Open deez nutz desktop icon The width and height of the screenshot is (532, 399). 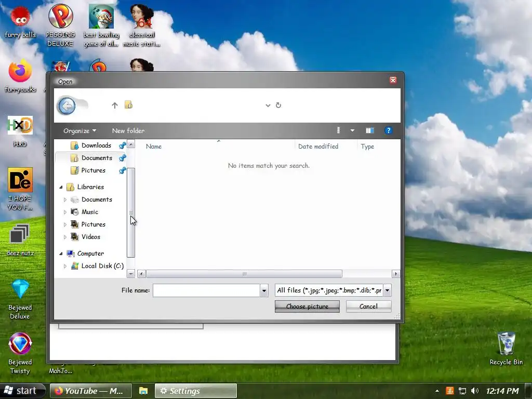[x=20, y=240]
